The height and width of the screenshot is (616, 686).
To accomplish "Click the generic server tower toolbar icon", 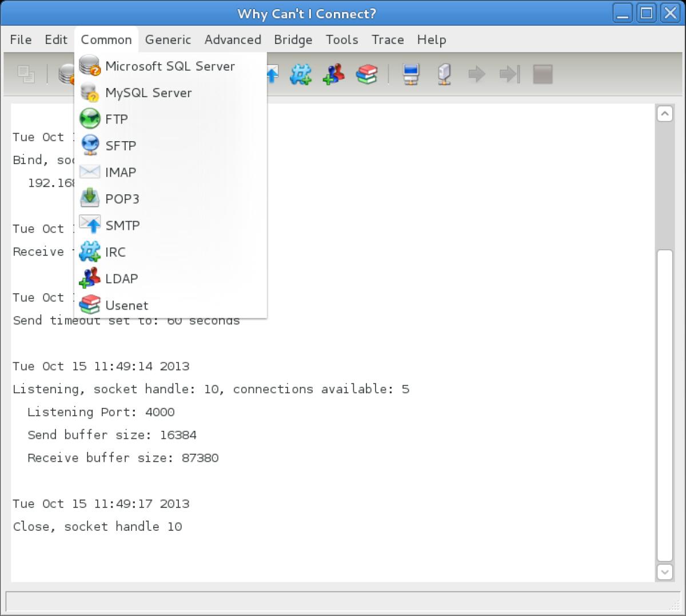I will (444, 74).
